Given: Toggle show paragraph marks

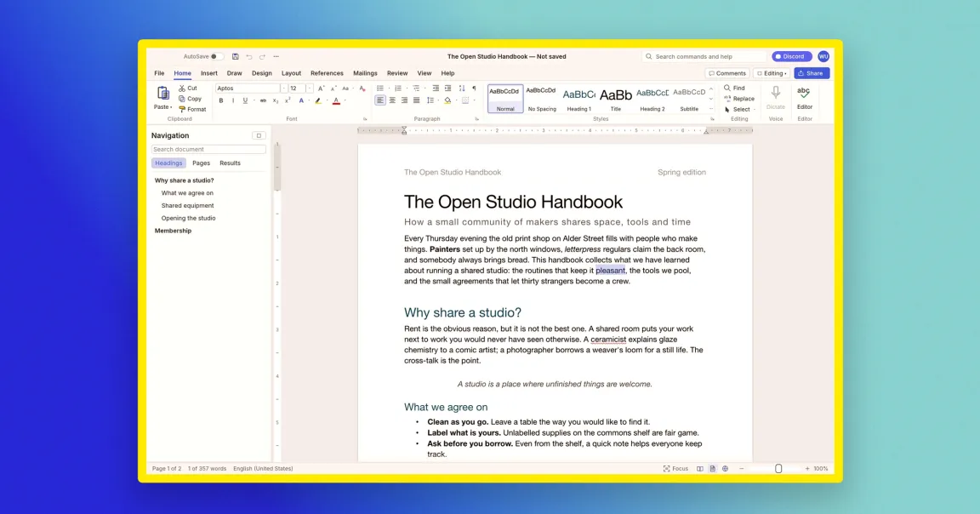Looking at the screenshot, I should 474,89.
